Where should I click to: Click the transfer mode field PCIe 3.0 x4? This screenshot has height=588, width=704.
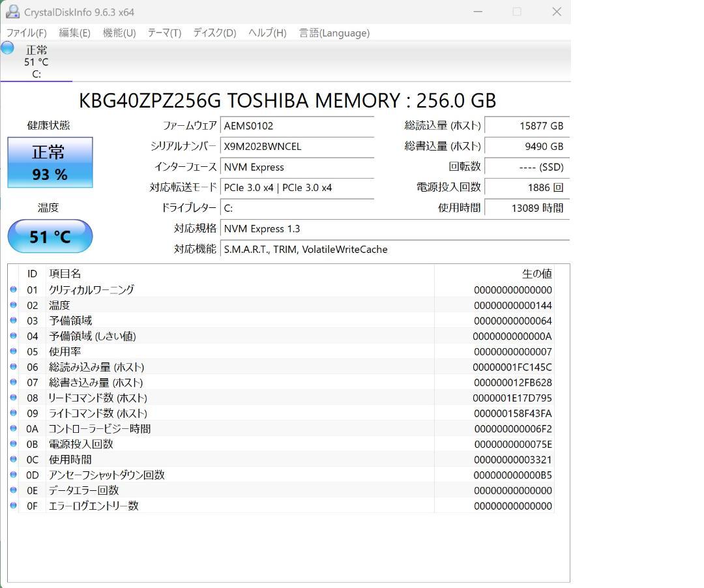coord(297,188)
